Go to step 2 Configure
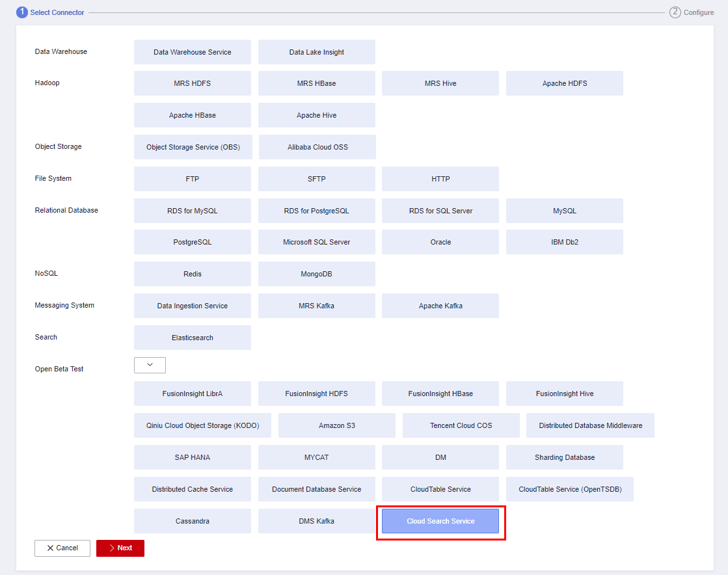This screenshot has height=575, width=728. coord(692,12)
